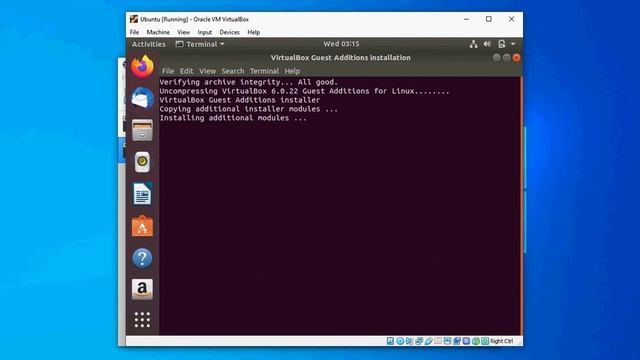This screenshot has height=360, width=640.
Task: Minimize the Guest Additions terminal window
Action: point(496,58)
